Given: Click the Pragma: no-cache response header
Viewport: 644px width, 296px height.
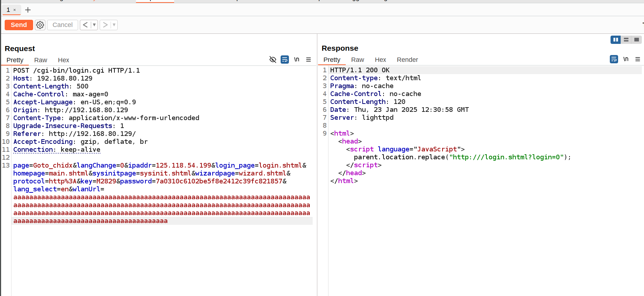Looking at the screenshot, I should (362, 86).
